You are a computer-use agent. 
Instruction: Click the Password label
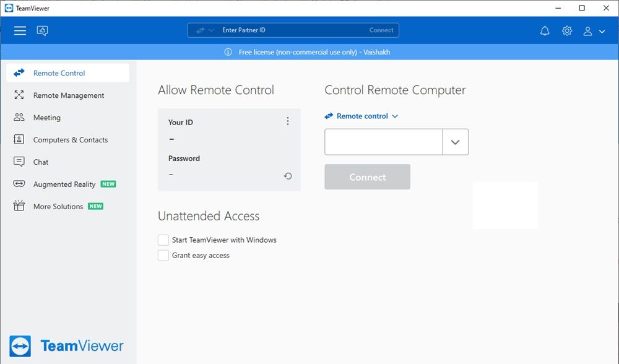tap(184, 158)
